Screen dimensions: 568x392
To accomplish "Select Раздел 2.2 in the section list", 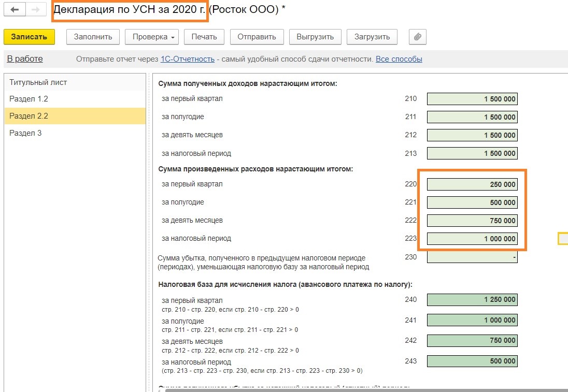I will pyautogui.click(x=29, y=116).
